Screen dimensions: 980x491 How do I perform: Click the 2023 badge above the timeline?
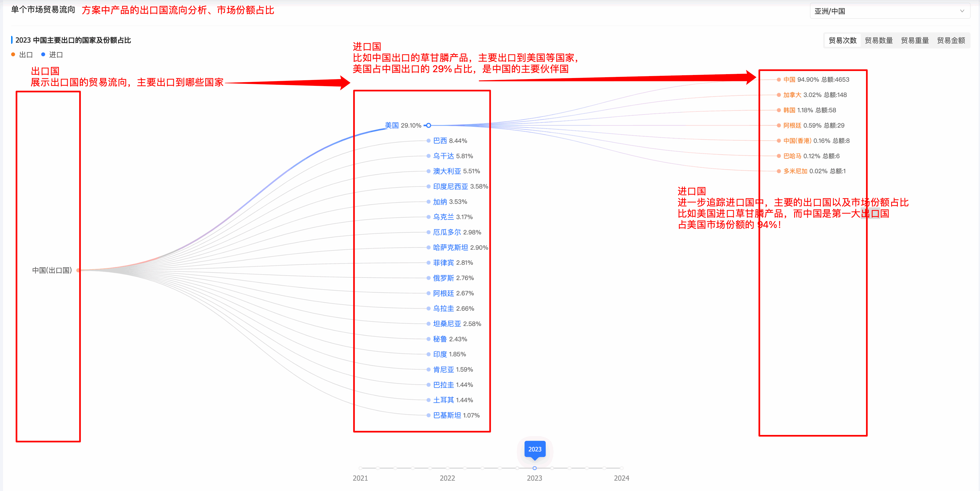pos(535,449)
